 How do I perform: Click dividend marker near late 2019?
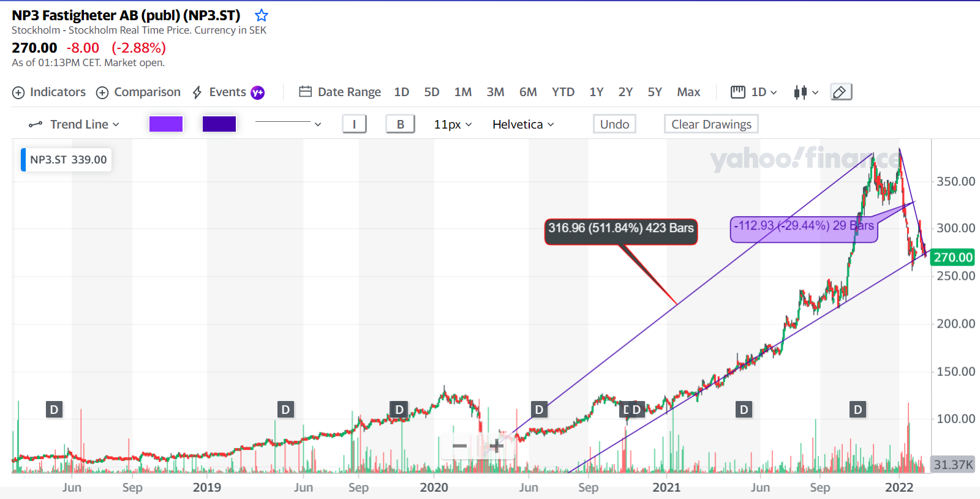(399, 410)
